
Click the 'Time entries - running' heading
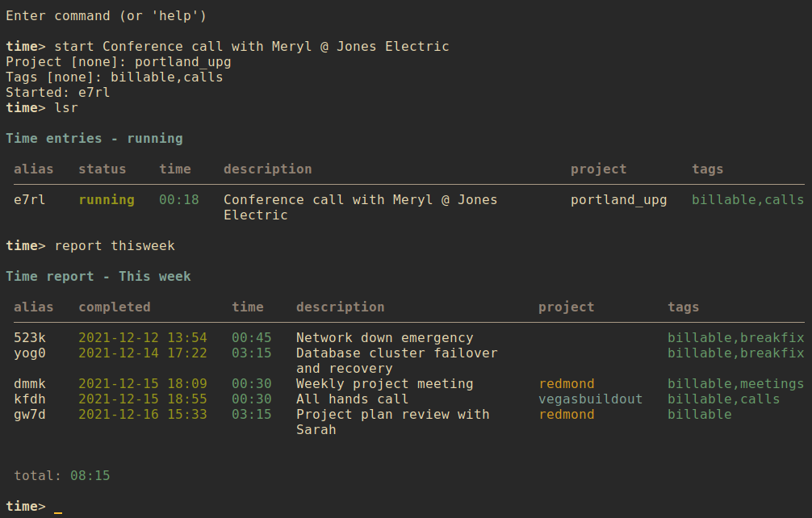coord(94,139)
